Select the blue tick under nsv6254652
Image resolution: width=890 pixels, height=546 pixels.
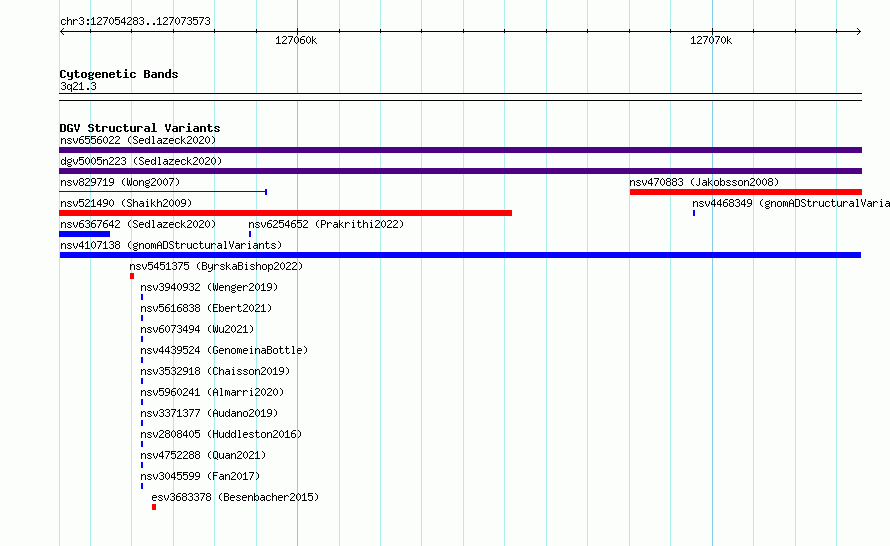coord(250,234)
